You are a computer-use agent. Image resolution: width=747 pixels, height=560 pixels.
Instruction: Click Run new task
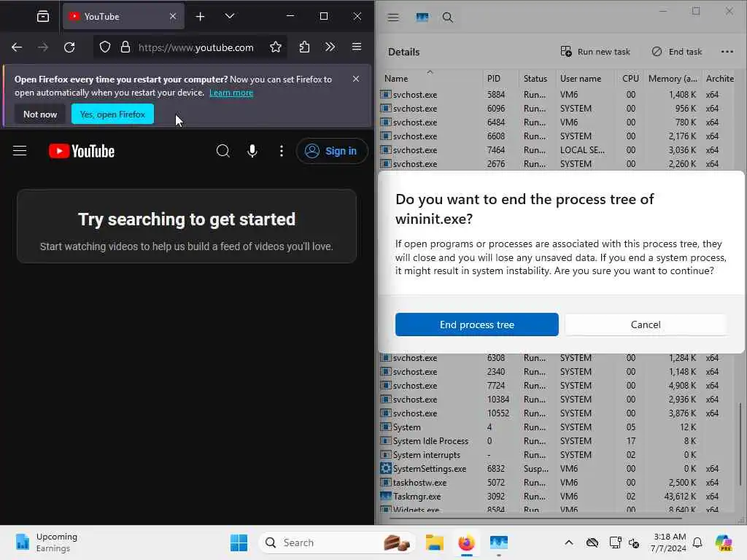[595, 52]
